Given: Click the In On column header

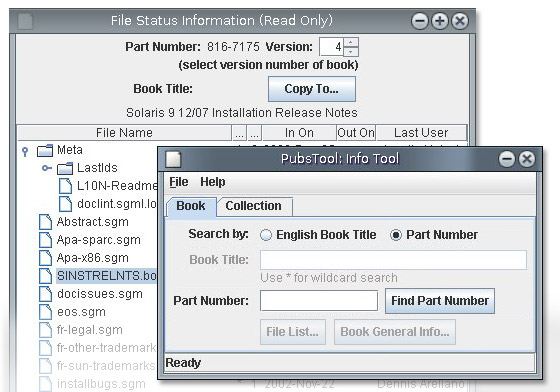Looking at the screenshot, I should pyautogui.click(x=299, y=133).
